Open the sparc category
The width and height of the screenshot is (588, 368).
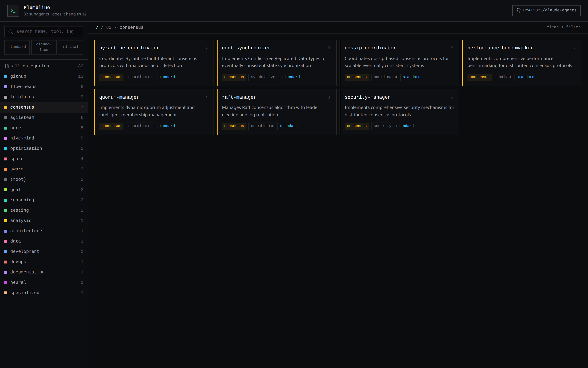click(x=44, y=159)
